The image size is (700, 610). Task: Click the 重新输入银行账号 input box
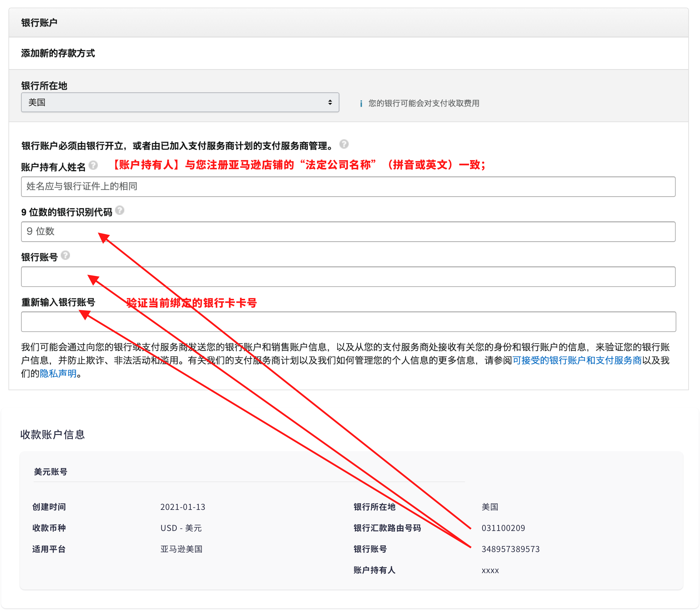coord(348,322)
